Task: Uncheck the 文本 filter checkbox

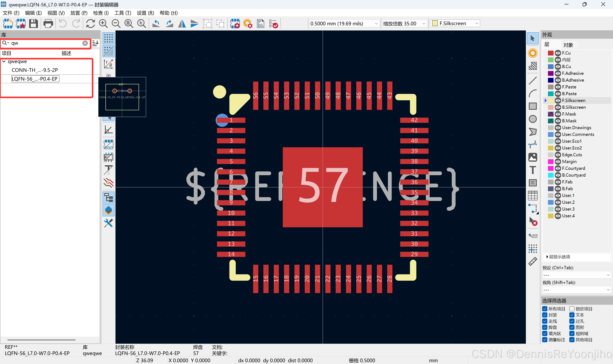Action: point(572,315)
